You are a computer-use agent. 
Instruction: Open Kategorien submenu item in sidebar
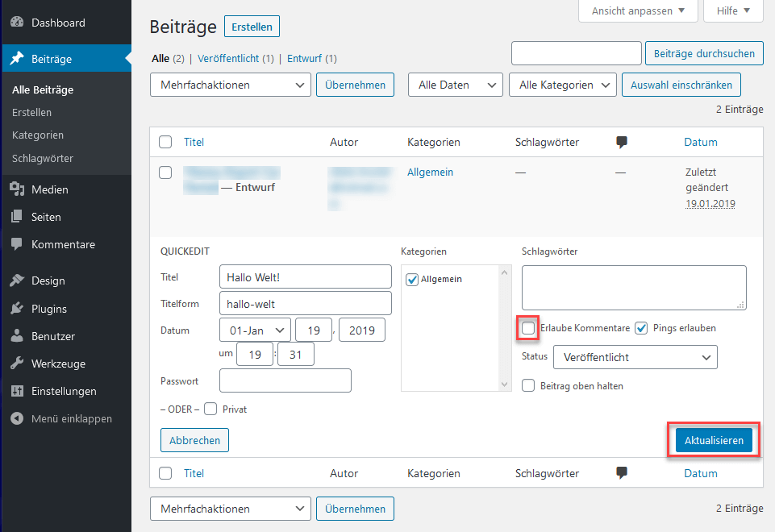click(38, 135)
